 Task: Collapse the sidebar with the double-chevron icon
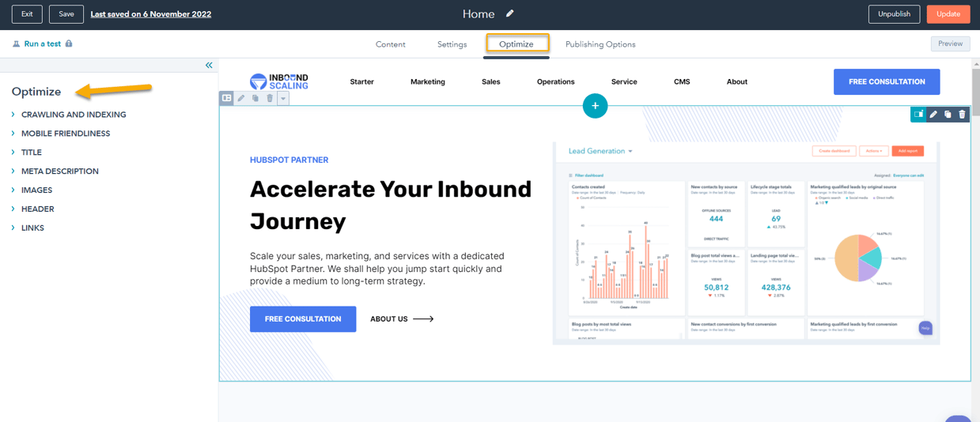[209, 66]
